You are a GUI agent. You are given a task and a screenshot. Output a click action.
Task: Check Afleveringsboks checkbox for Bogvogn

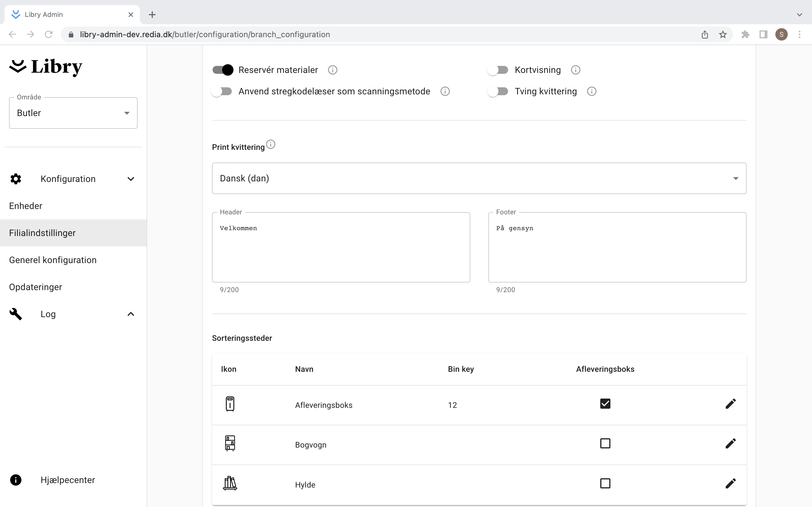[605, 443]
